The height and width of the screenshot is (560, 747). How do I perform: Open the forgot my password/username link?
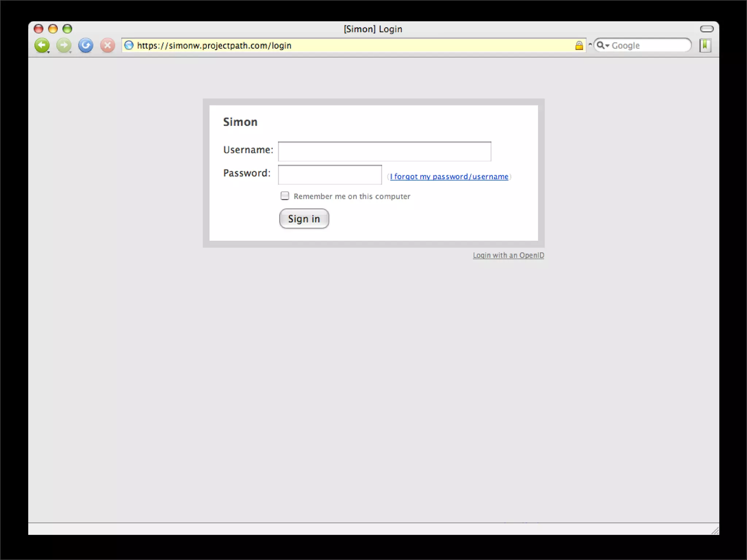pyautogui.click(x=449, y=177)
